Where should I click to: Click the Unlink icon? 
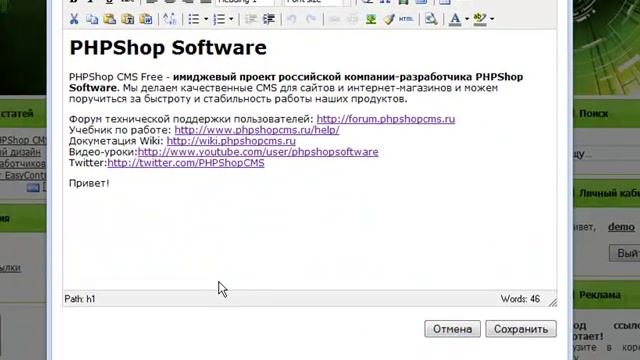352,19
